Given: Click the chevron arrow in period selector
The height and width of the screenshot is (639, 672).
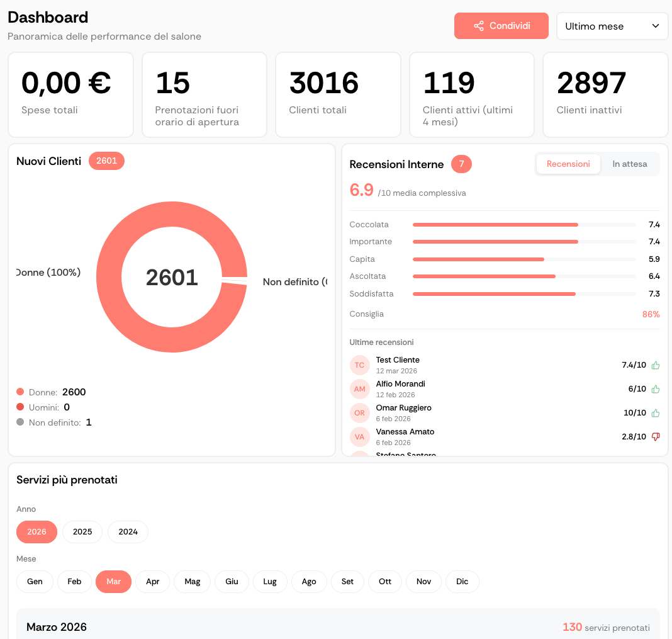Looking at the screenshot, I should pos(656,26).
